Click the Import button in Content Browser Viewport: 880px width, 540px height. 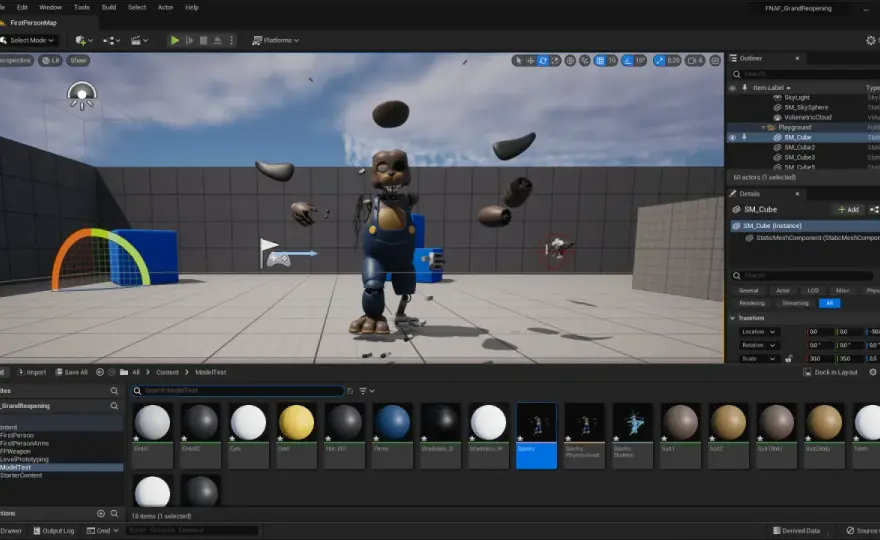(31, 372)
